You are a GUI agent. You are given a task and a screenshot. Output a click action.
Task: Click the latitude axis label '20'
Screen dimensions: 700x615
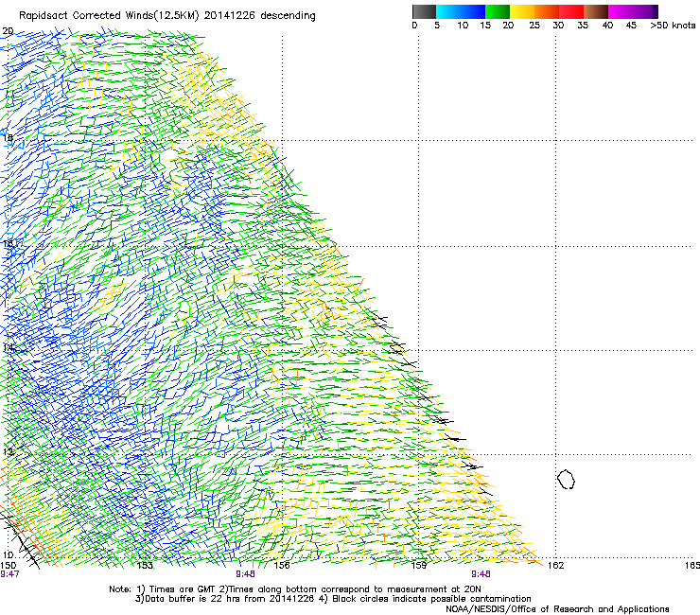pyautogui.click(x=8, y=31)
